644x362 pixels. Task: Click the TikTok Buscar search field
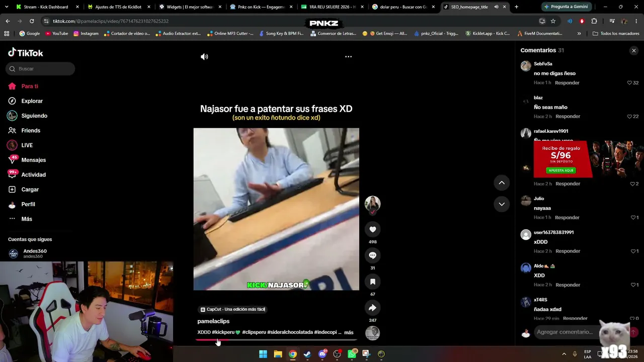click(x=40, y=69)
